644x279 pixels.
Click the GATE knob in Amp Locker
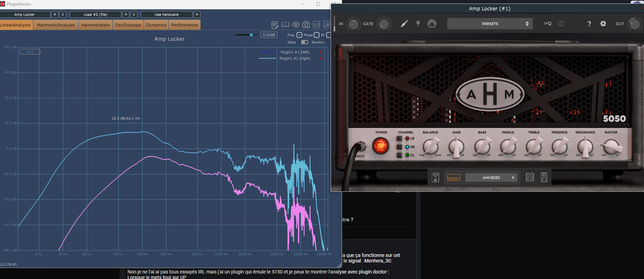pyautogui.click(x=384, y=24)
